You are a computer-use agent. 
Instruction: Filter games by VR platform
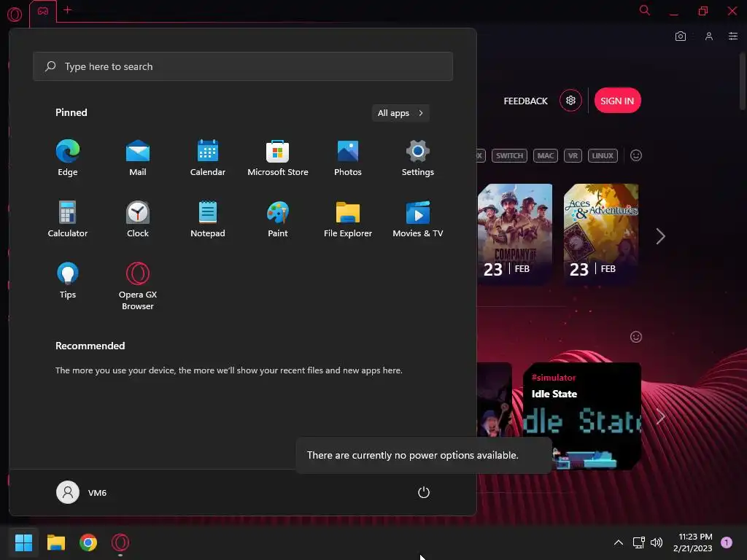pos(573,156)
